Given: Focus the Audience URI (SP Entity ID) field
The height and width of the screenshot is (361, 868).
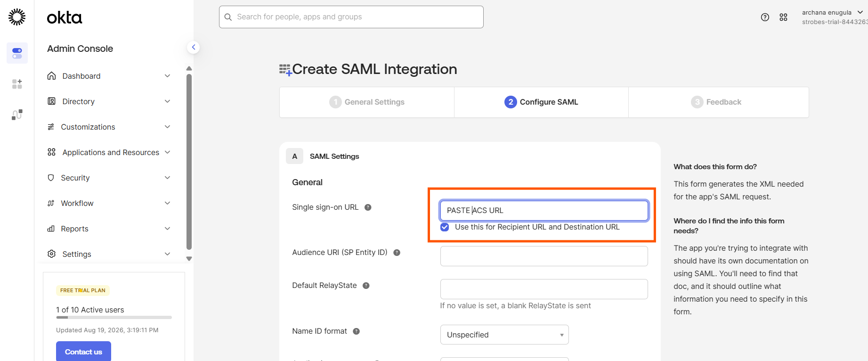Looking at the screenshot, I should [x=544, y=256].
